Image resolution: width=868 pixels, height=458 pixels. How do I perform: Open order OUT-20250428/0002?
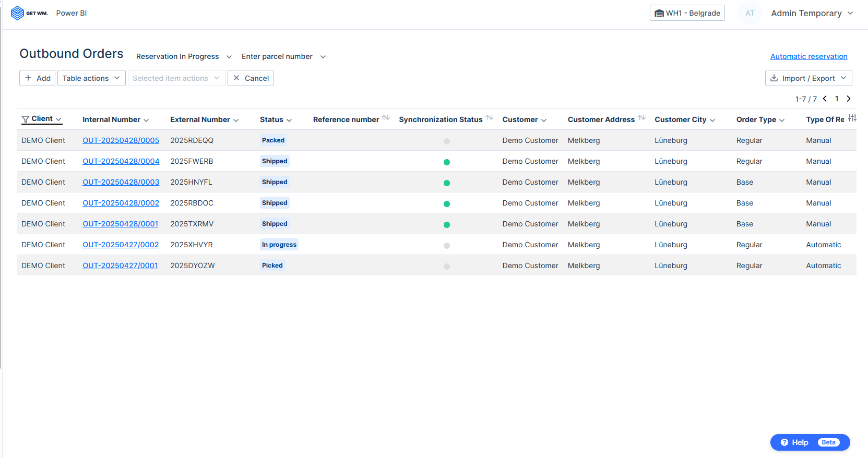(121, 203)
